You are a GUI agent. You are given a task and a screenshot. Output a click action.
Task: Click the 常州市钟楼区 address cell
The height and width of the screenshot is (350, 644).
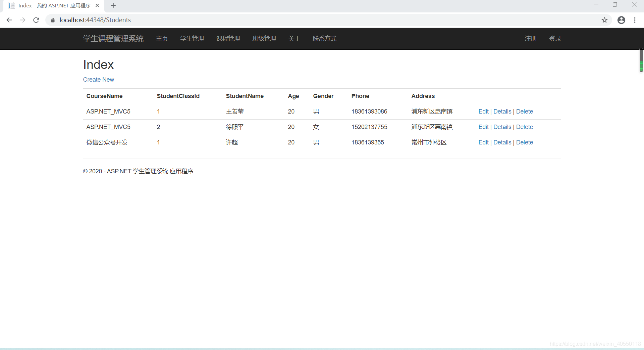coord(429,142)
